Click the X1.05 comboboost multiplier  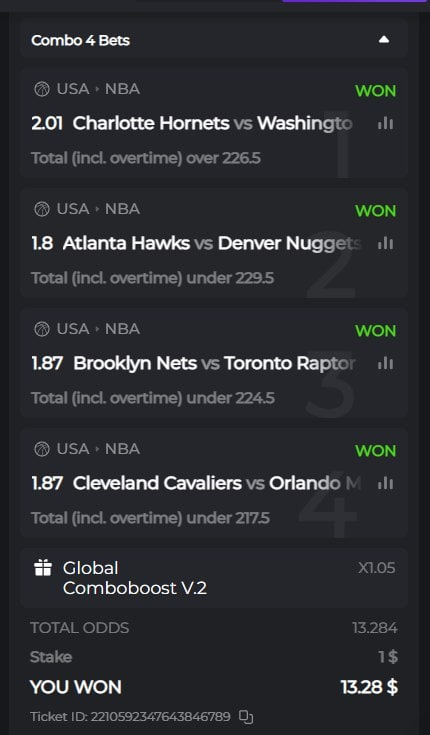pyautogui.click(x=377, y=568)
